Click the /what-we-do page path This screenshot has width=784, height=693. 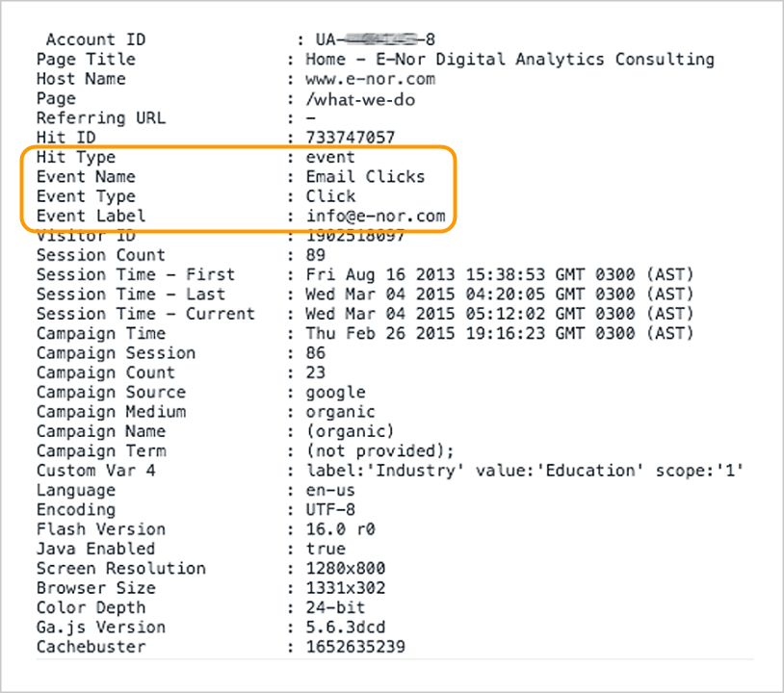pos(360,99)
